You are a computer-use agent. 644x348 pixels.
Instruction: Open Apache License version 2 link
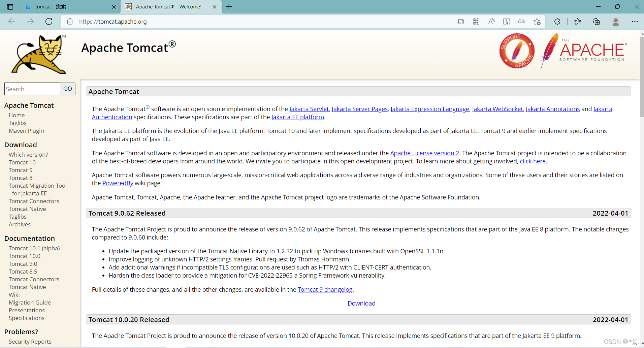click(425, 153)
